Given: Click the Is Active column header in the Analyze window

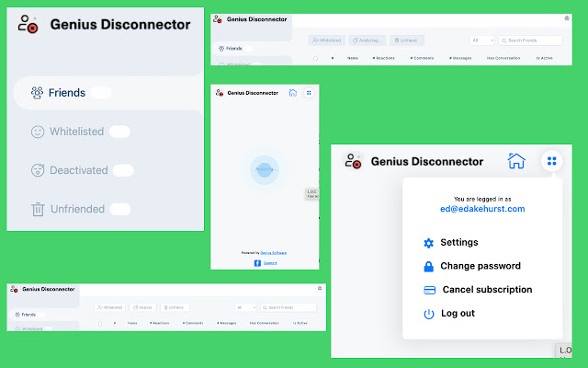Looking at the screenshot, I should [300, 323].
